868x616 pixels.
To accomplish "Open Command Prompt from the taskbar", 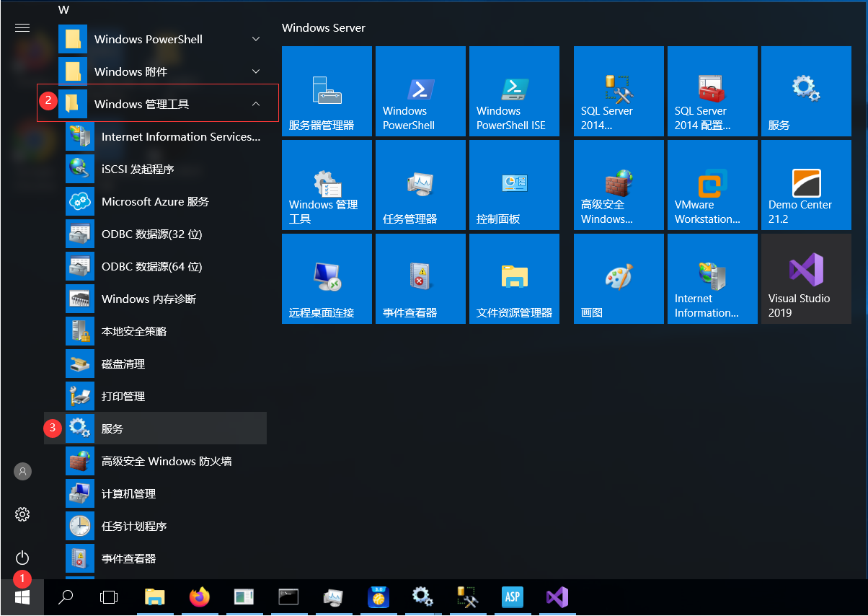I will point(288,597).
